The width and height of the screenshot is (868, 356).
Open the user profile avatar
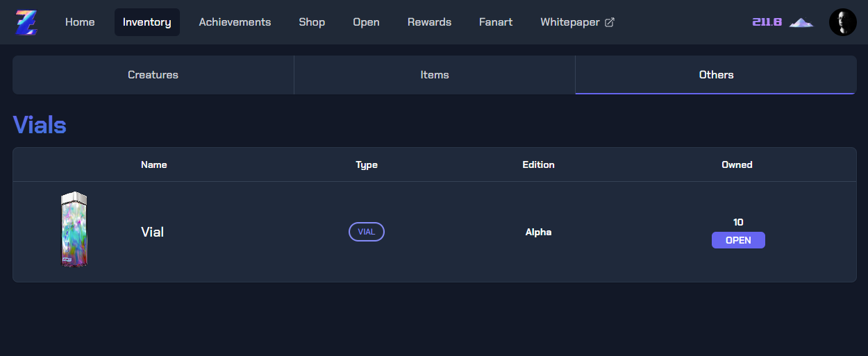coord(842,22)
